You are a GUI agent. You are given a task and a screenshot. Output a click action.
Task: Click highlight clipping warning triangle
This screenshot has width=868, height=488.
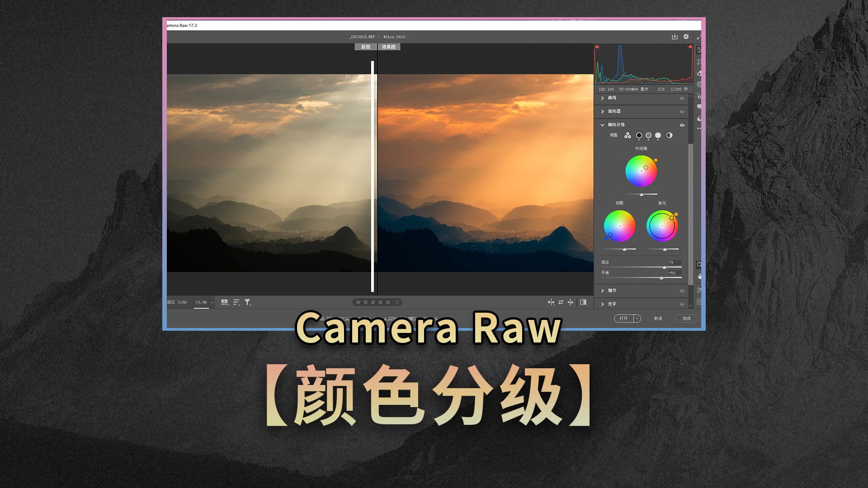point(690,47)
